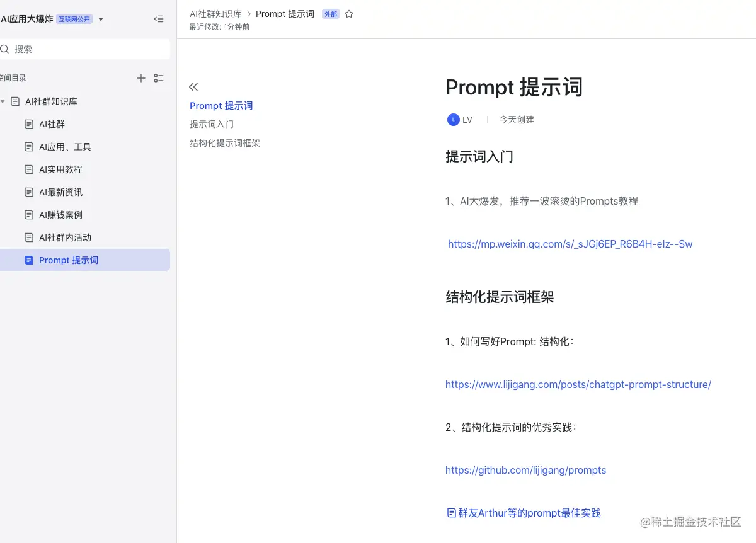The image size is (756, 543).
Task: Open the 互联网公开 dropdown arrow
Action: click(100, 19)
